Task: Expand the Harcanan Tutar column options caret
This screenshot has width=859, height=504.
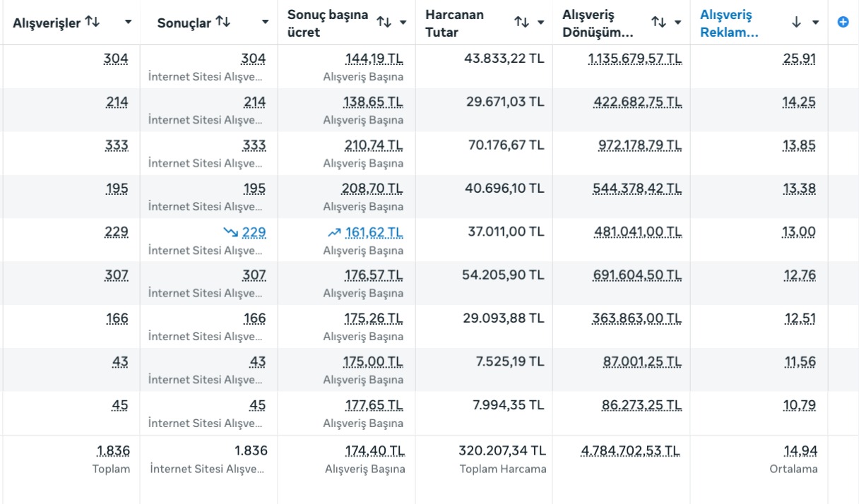Action: click(x=540, y=23)
